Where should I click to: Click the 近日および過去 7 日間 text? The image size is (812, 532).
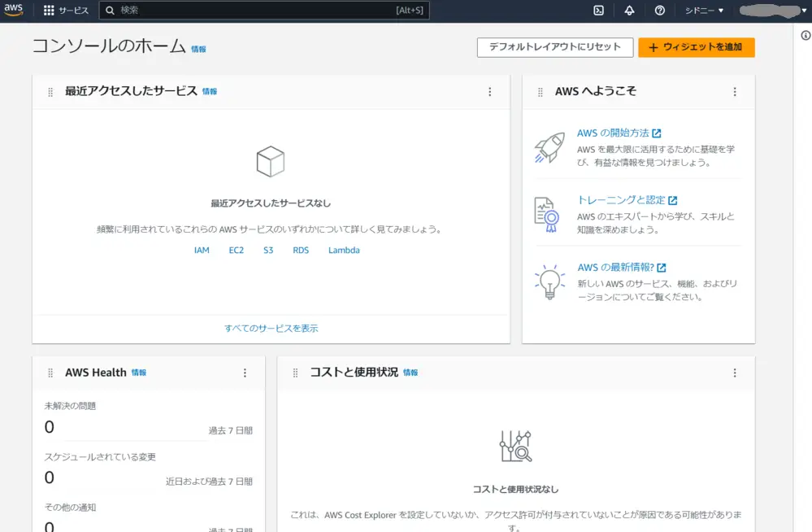pyautogui.click(x=209, y=482)
